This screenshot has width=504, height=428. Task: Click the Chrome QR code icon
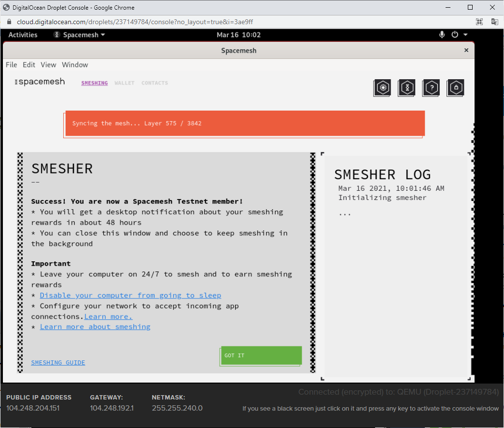pyautogui.click(x=479, y=22)
